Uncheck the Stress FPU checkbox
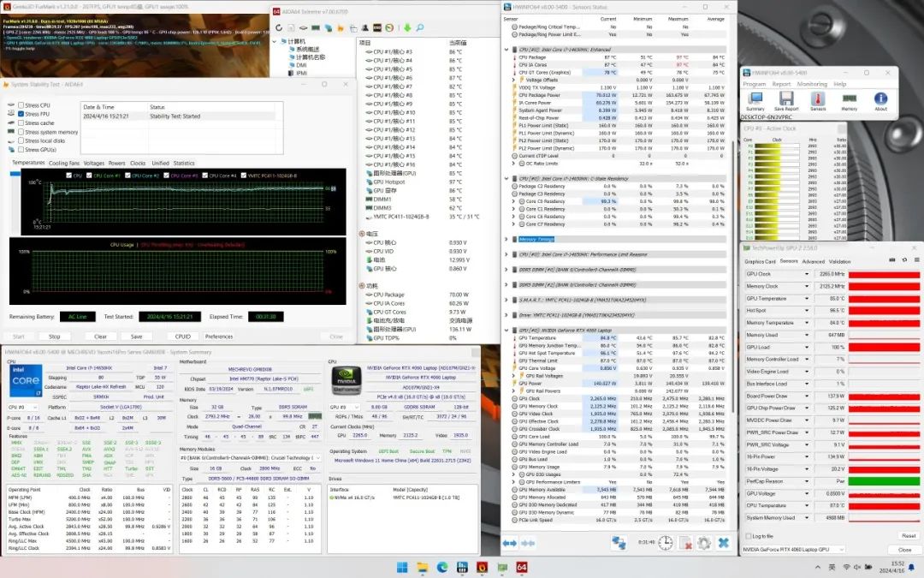The height and width of the screenshot is (578, 924). pyautogui.click(x=21, y=114)
